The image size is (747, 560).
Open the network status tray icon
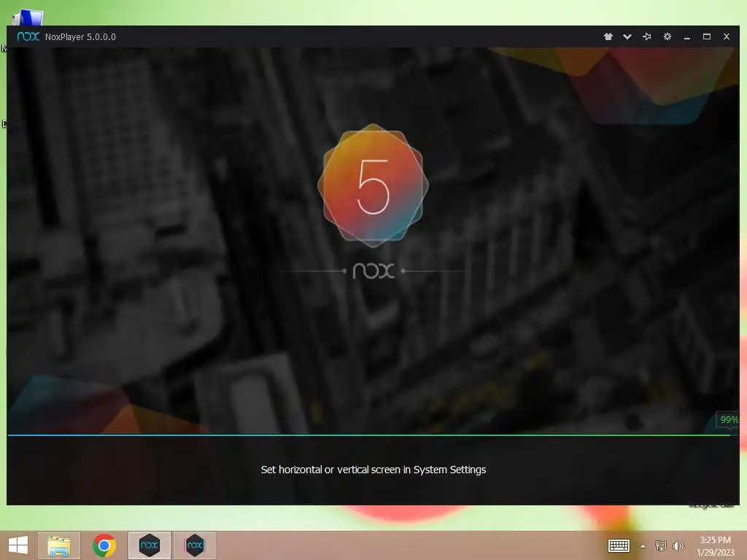click(x=661, y=545)
